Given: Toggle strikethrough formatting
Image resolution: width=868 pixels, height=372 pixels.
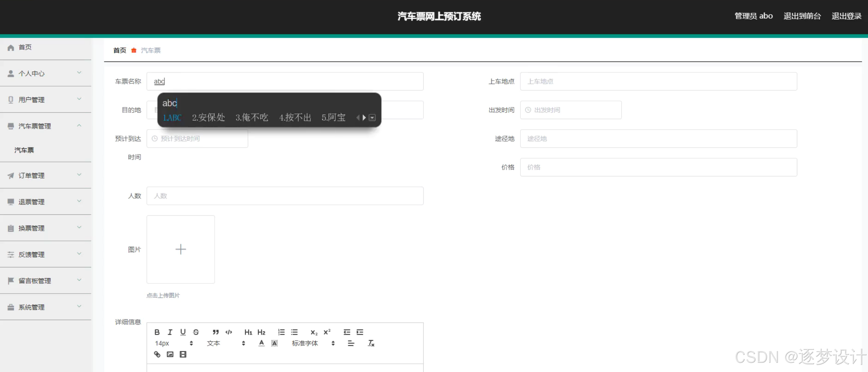Looking at the screenshot, I should [196, 332].
